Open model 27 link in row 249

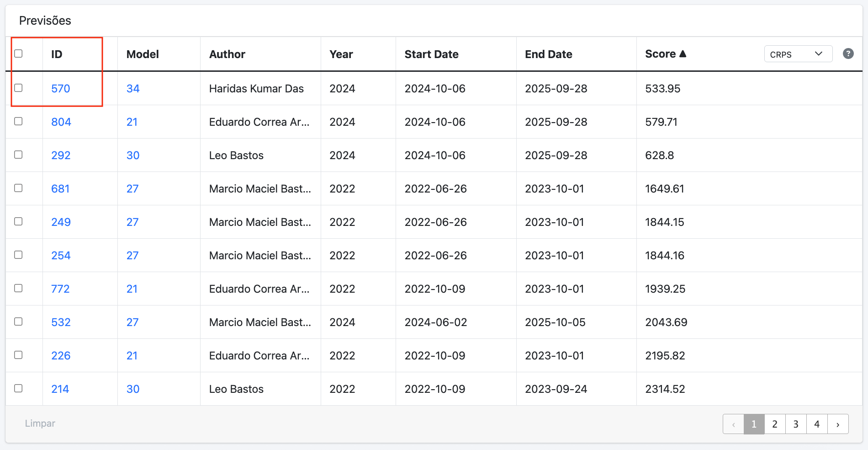click(x=132, y=222)
